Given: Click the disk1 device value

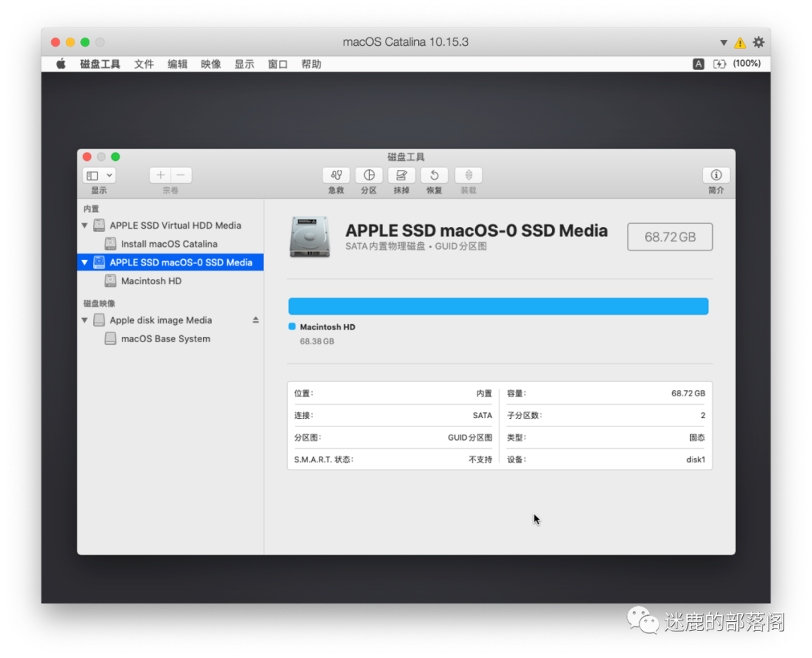Looking at the screenshot, I should (695, 459).
